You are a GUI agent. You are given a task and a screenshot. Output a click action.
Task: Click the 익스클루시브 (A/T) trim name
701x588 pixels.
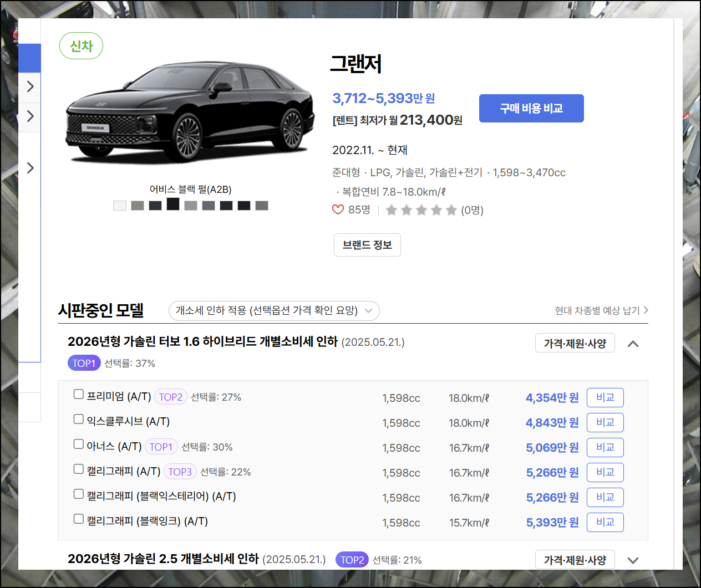pos(128,421)
